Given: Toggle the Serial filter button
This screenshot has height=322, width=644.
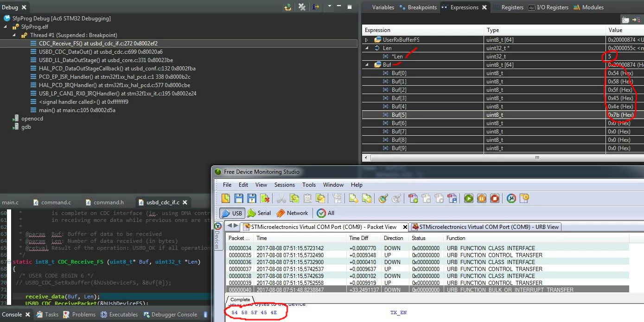Looking at the screenshot, I should [259, 213].
